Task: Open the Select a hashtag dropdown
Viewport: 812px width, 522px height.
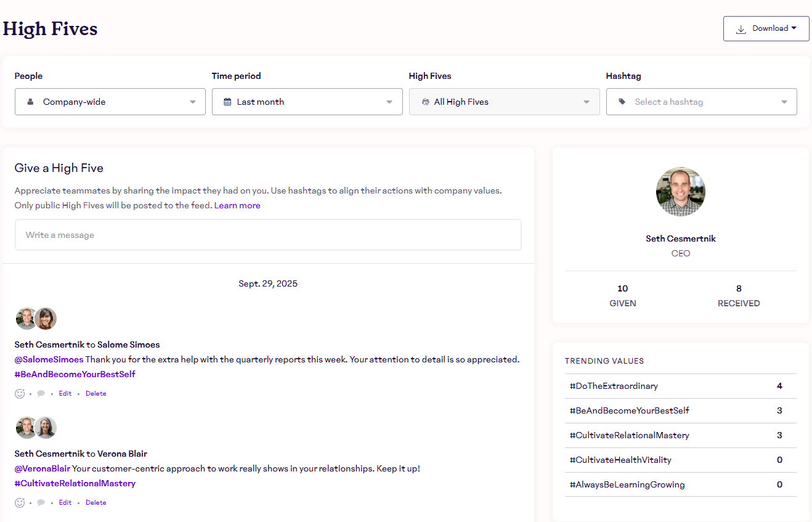Action: click(x=701, y=102)
